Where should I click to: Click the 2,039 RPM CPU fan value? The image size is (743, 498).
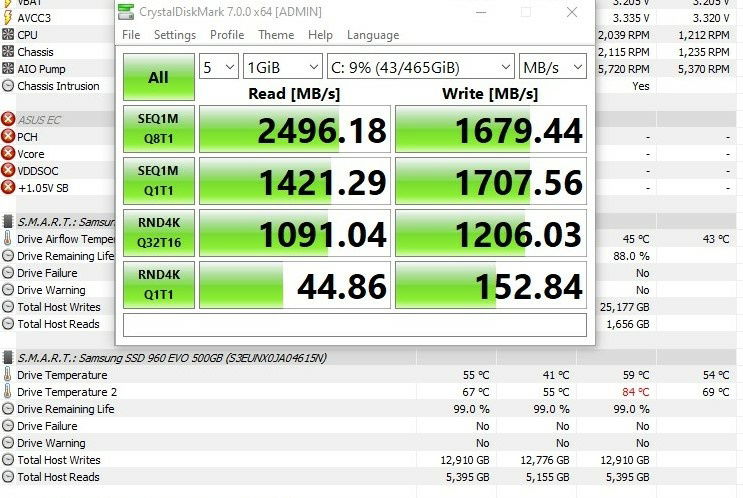pos(624,35)
